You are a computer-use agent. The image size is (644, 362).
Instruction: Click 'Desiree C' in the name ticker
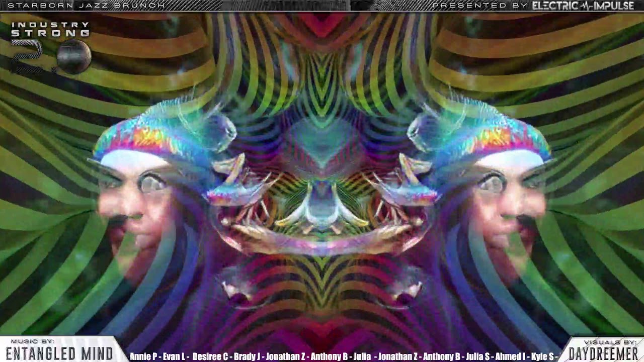pyautogui.click(x=210, y=356)
